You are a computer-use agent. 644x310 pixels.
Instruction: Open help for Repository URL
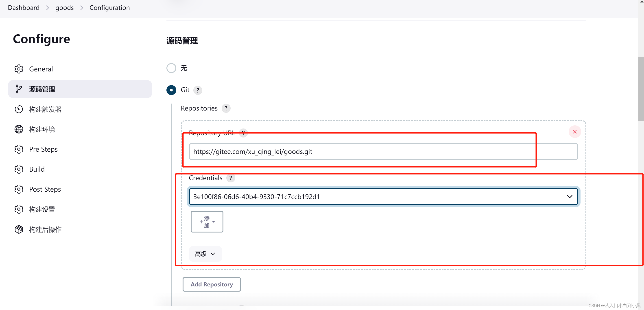coord(243,133)
